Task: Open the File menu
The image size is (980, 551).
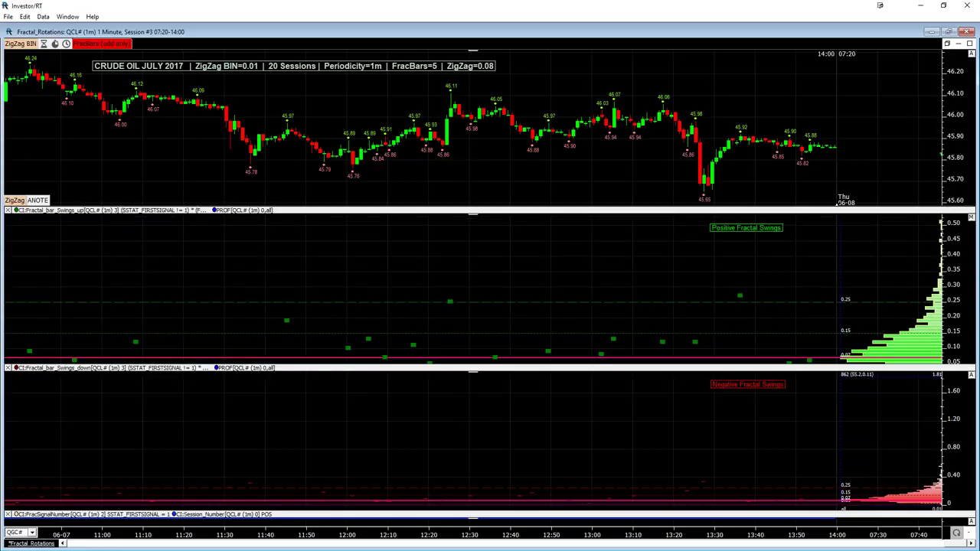Action: (8, 17)
